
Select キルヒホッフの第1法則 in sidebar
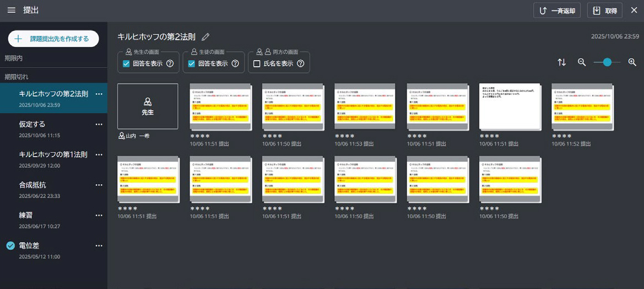[x=53, y=159]
